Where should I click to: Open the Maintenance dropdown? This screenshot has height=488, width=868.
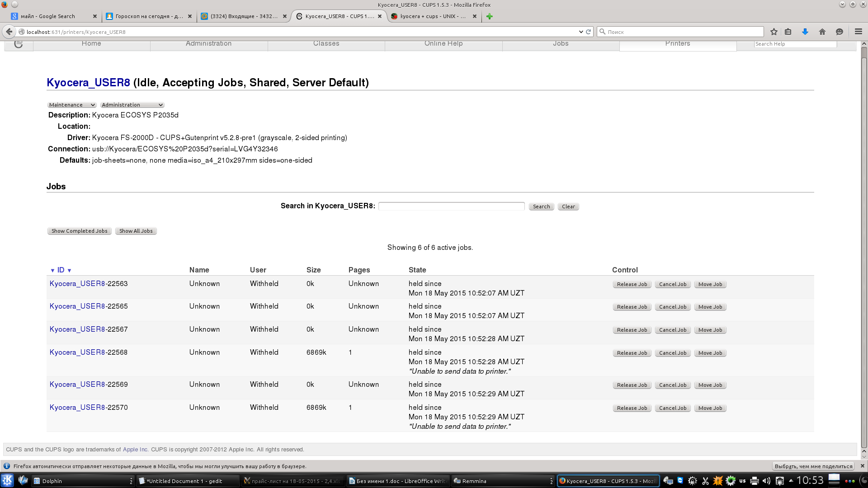coord(72,105)
